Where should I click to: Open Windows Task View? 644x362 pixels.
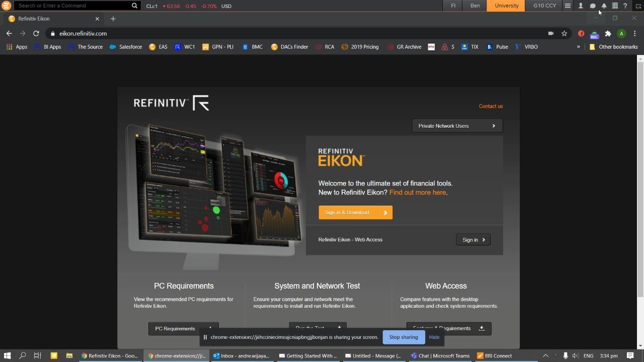tap(37, 355)
